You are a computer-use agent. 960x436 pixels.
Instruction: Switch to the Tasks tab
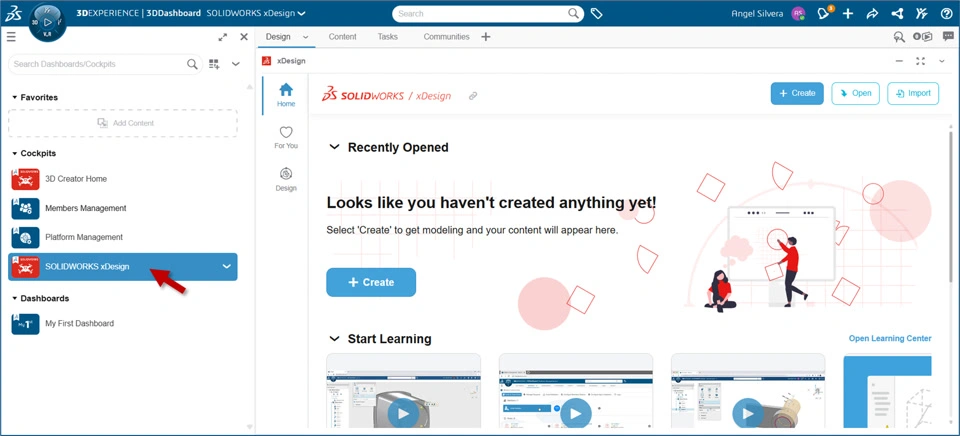pyautogui.click(x=388, y=37)
